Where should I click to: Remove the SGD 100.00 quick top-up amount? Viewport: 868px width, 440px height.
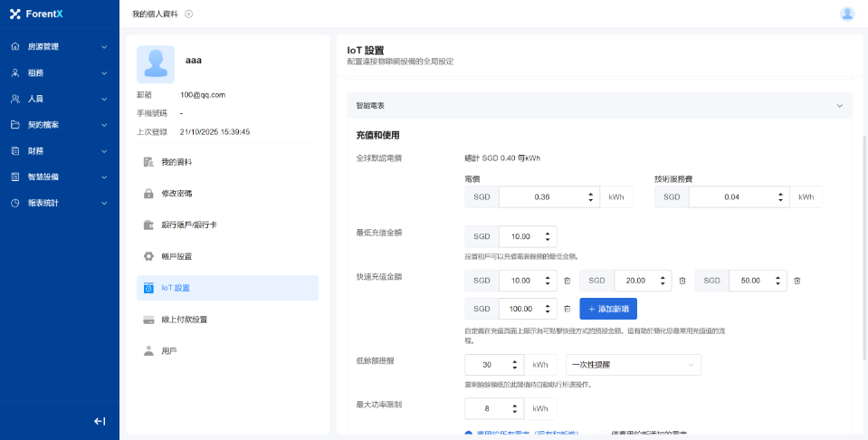pyautogui.click(x=567, y=309)
